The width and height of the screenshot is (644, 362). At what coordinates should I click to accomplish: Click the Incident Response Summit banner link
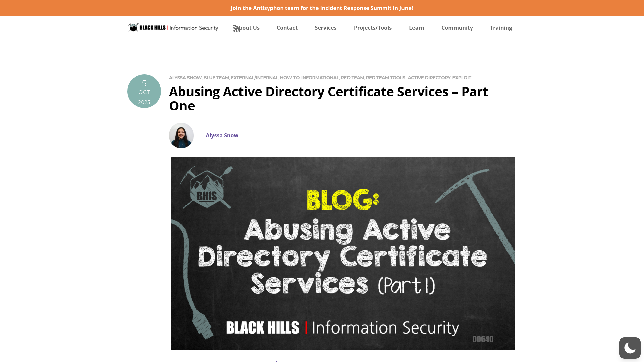[322, 8]
